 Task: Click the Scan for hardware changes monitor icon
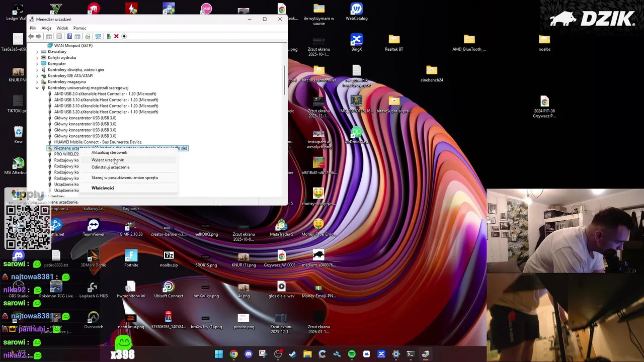[x=98, y=36]
